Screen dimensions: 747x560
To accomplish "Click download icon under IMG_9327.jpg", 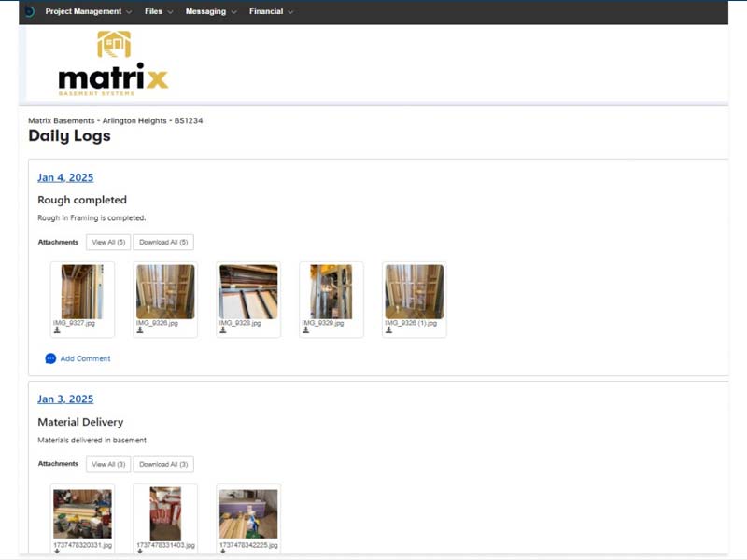I will [57, 330].
